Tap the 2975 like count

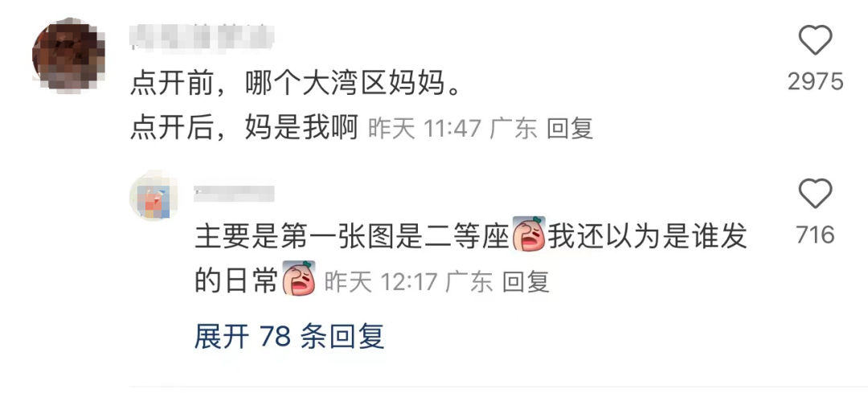click(x=816, y=82)
